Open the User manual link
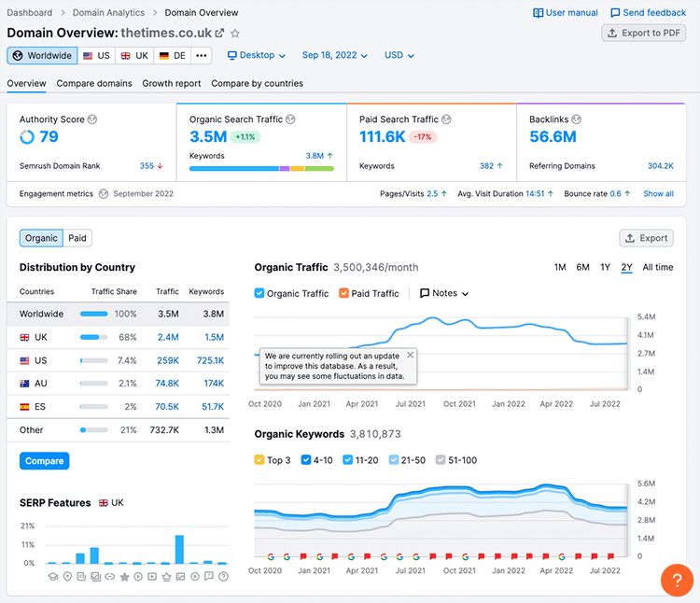This screenshot has width=700, height=603. [x=566, y=12]
